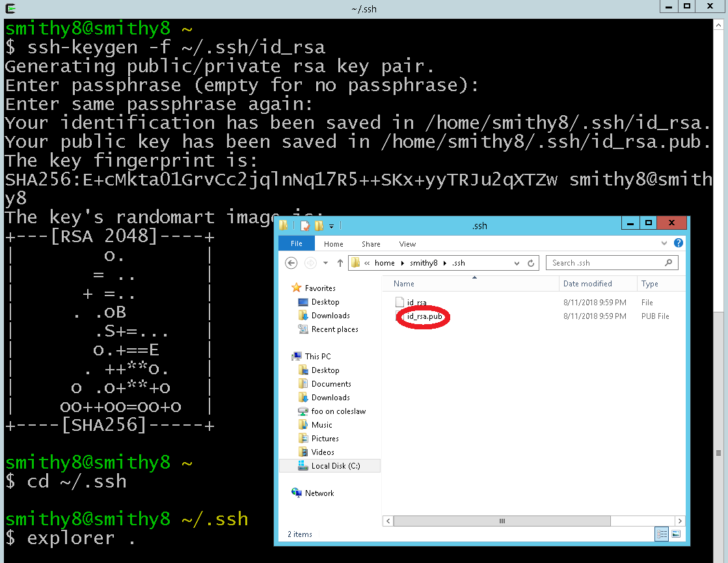
Task: Click the up-one-level navigation arrow
Action: click(x=340, y=262)
